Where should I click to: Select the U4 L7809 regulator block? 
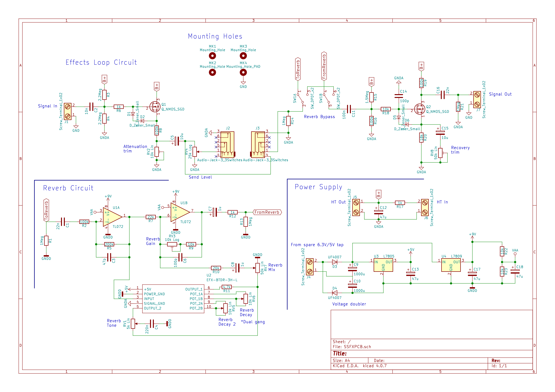451,265
